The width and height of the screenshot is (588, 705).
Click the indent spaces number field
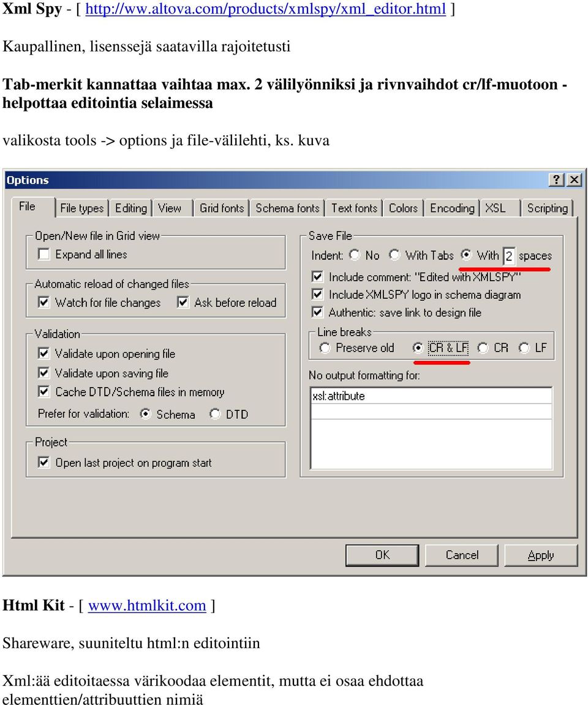(x=509, y=256)
